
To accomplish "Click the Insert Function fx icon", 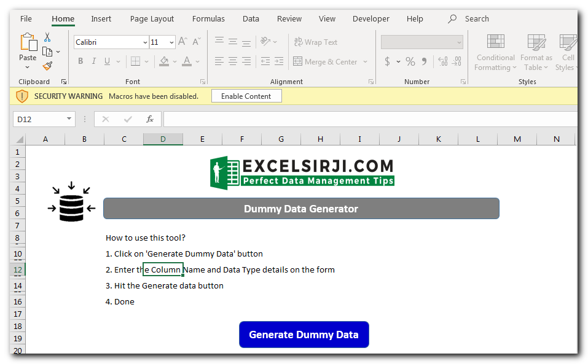I will (150, 119).
